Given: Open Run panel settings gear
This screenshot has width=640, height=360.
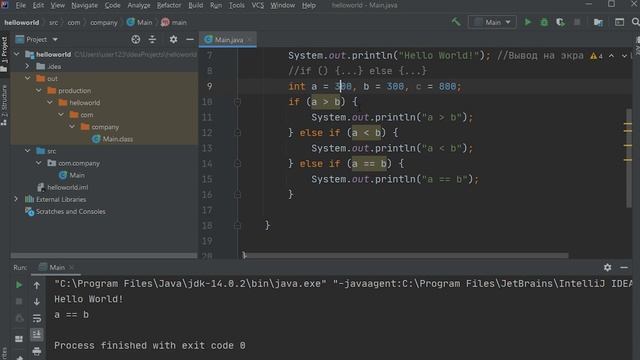Looking at the screenshot, I should tap(608, 267).
